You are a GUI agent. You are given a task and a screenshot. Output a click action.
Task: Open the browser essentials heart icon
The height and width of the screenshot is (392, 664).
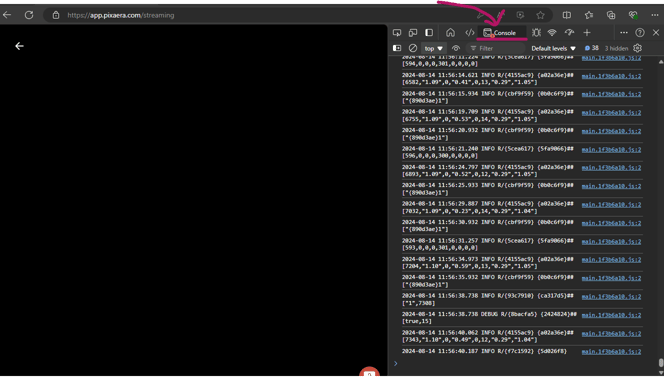click(634, 15)
